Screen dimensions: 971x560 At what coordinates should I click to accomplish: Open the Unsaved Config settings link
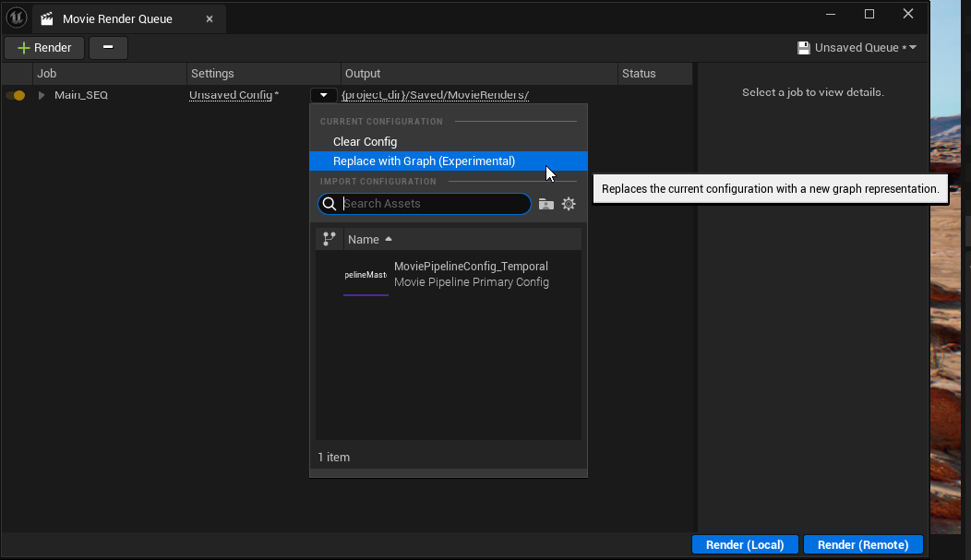pyautogui.click(x=233, y=95)
